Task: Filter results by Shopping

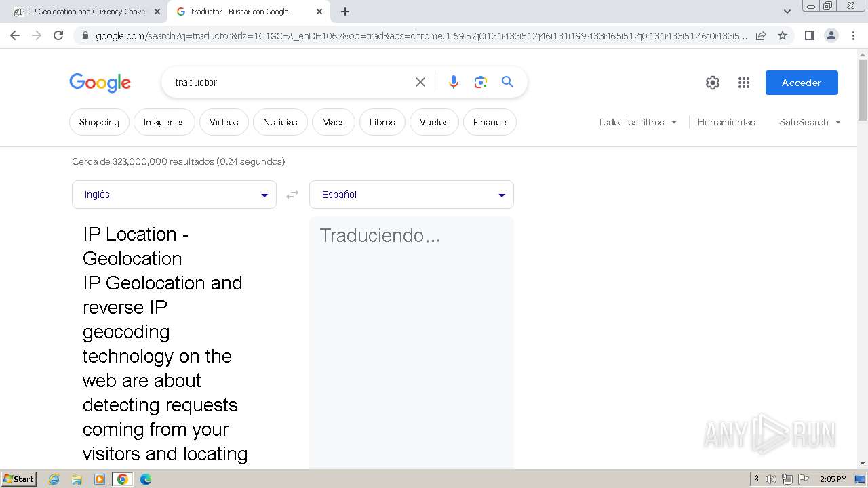Action: coord(99,122)
